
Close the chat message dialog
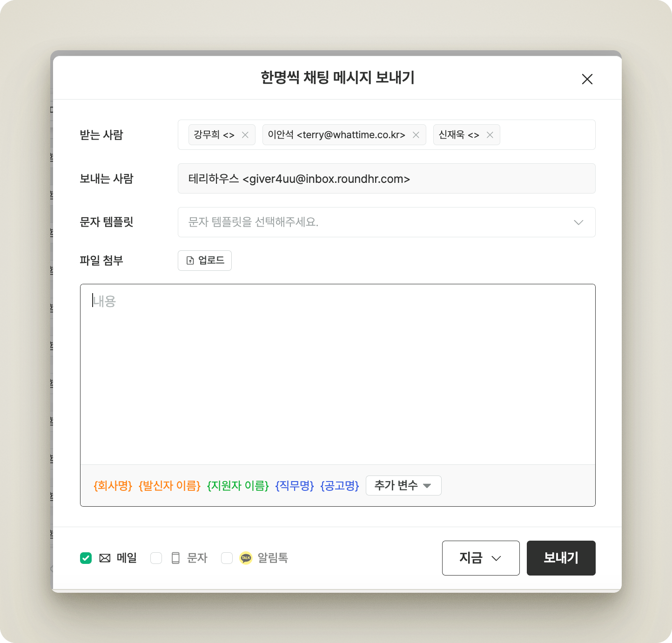587,79
